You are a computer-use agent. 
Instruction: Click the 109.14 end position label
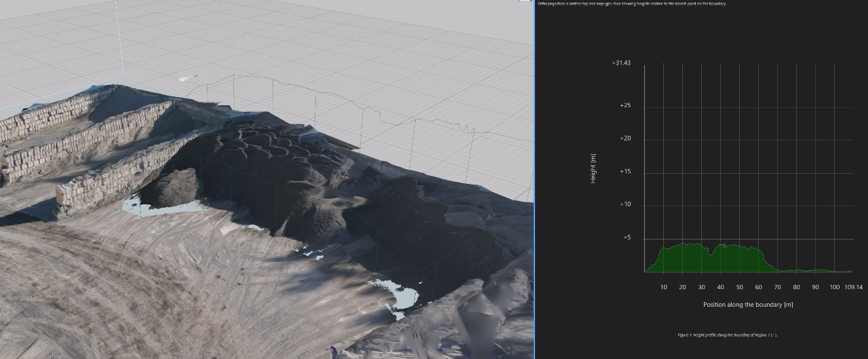pyautogui.click(x=854, y=287)
